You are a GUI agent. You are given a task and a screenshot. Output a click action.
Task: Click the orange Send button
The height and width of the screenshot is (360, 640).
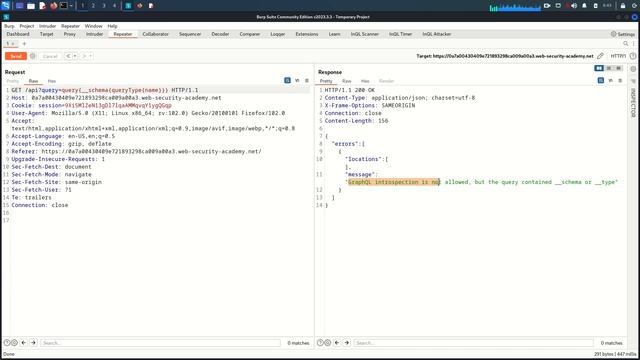coord(16,56)
